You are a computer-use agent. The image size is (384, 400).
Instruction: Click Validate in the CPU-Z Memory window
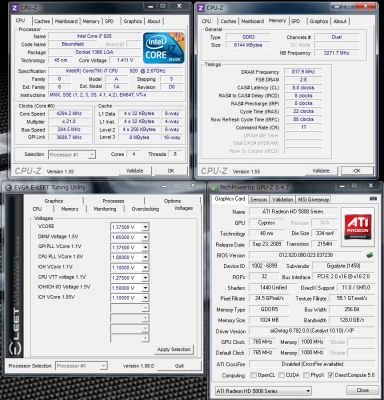[321, 171]
